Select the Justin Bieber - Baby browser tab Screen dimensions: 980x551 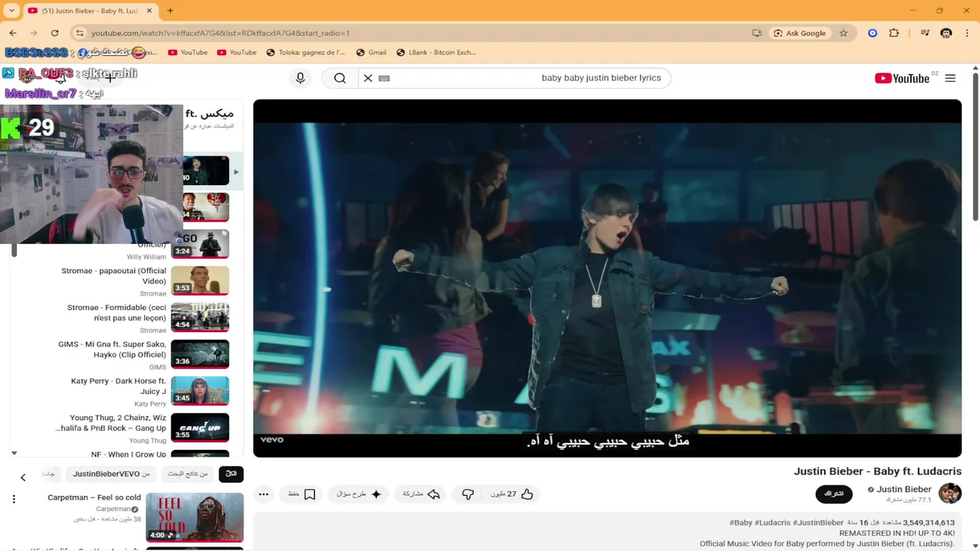pyautogui.click(x=90, y=11)
